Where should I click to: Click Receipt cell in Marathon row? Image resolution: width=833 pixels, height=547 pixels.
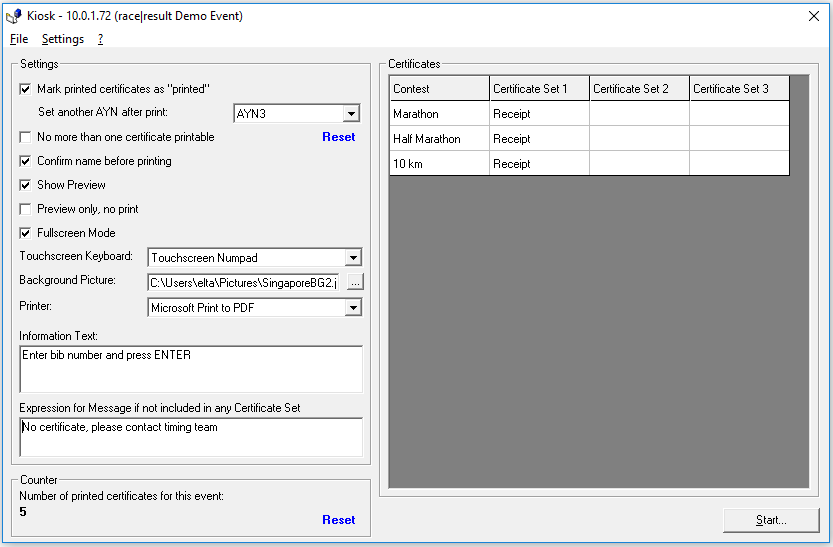point(539,114)
